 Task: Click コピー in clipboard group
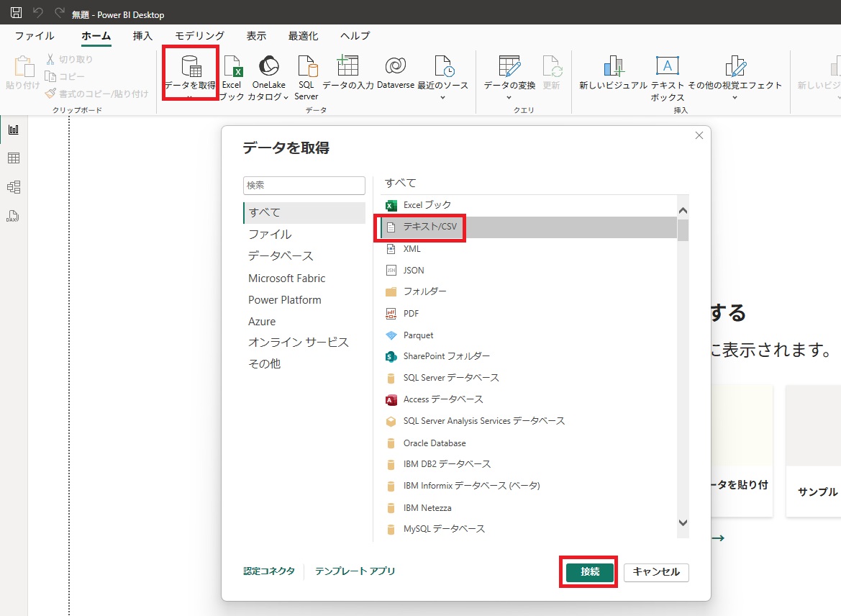[x=65, y=76]
